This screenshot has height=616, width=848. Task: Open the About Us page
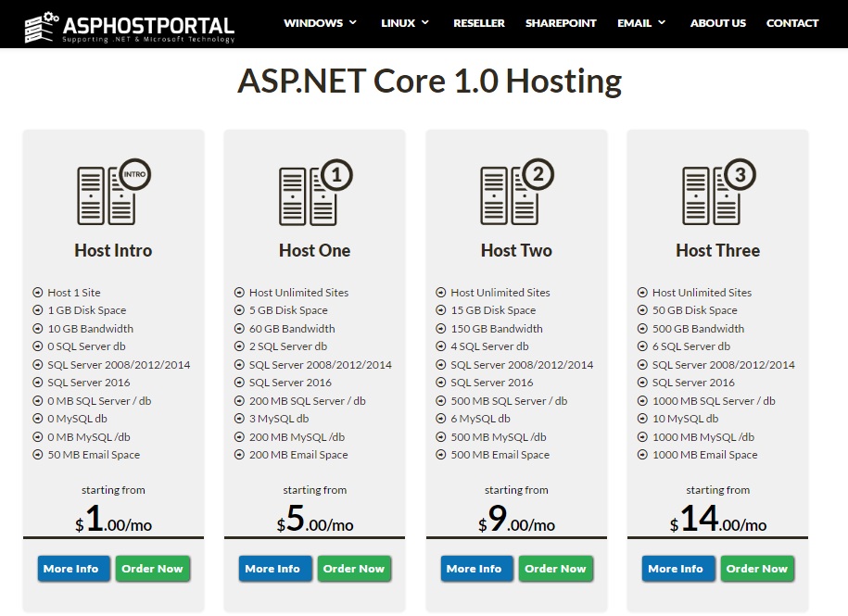click(717, 23)
